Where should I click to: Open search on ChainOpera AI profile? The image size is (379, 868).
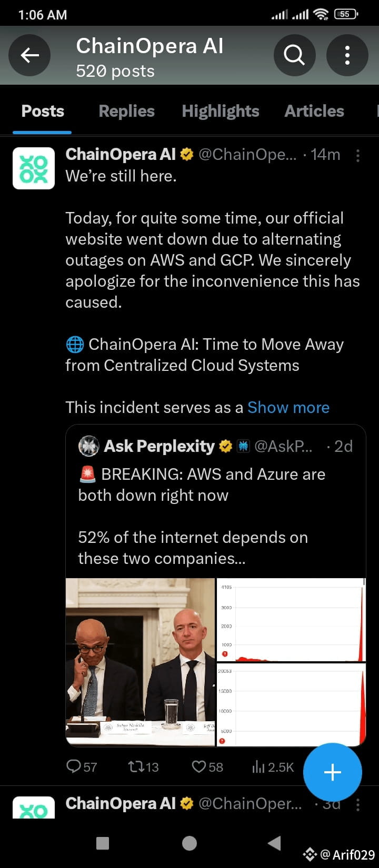[295, 55]
